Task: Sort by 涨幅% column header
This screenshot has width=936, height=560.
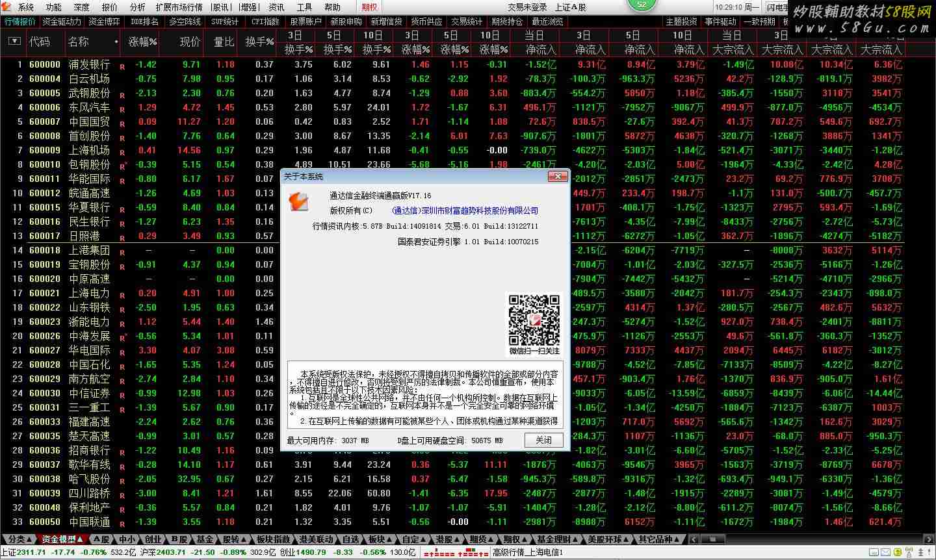Action: point(142,42)
